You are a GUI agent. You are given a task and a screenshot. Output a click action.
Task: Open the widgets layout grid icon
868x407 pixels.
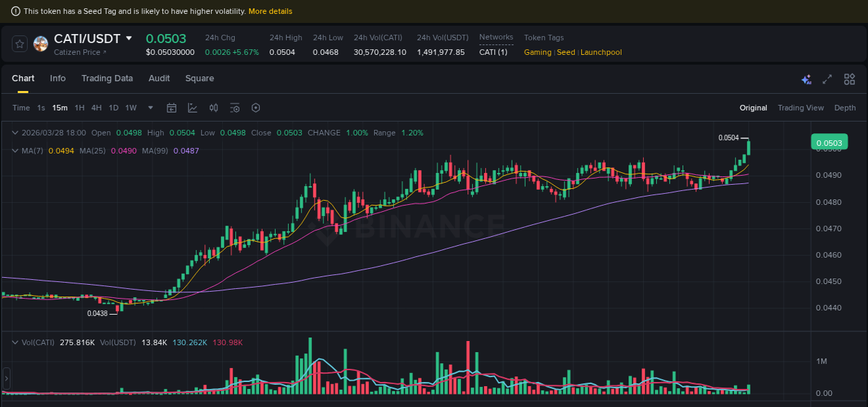tap(849, 80)
